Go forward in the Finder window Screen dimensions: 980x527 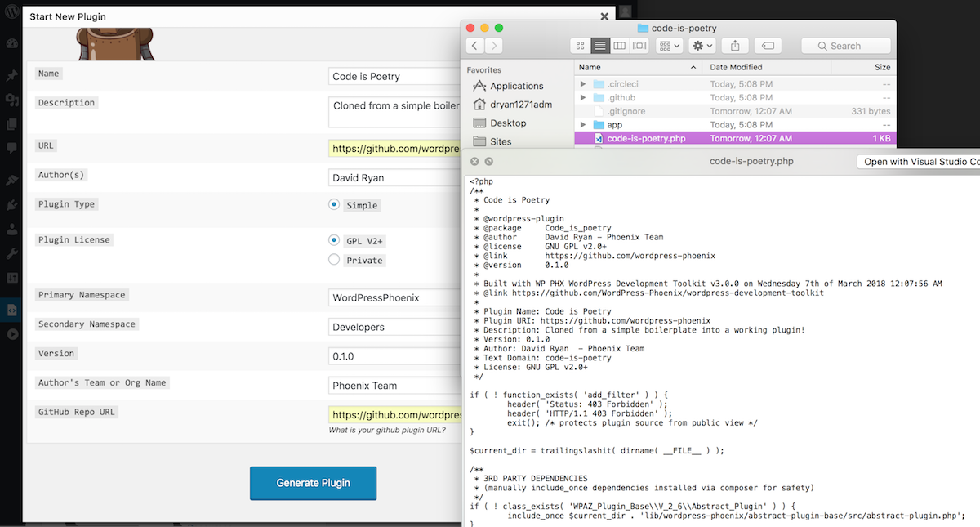coord(493,46)
